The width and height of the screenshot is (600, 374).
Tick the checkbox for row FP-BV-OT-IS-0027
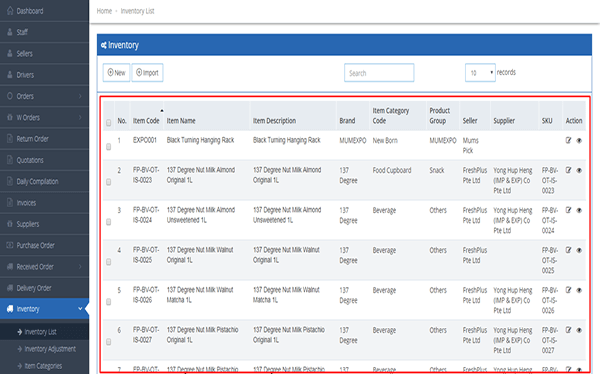[109, 342]
